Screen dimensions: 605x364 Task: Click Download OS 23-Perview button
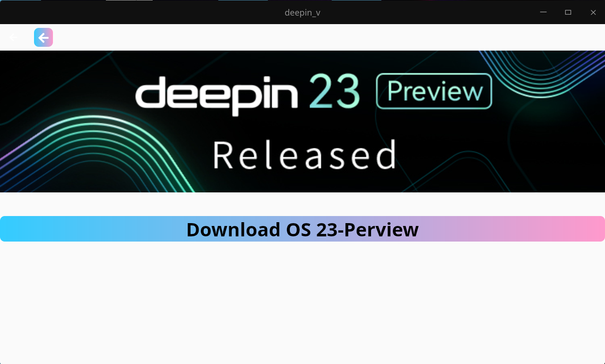302,229
